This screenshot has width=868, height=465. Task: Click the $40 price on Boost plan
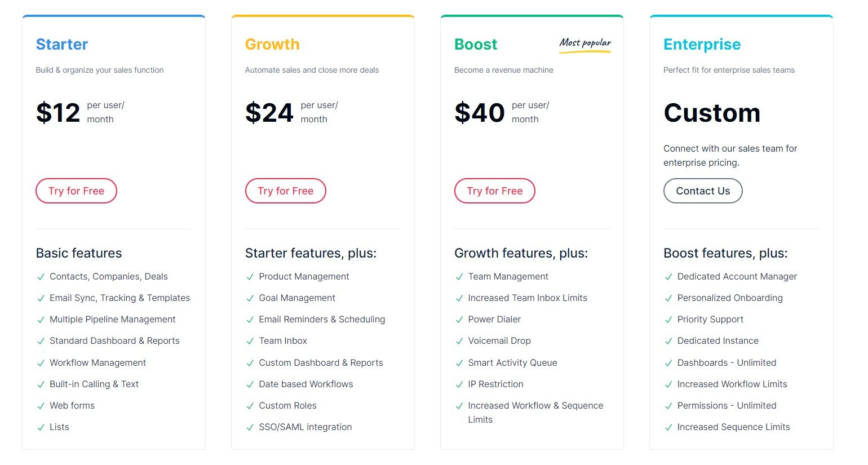480,113
